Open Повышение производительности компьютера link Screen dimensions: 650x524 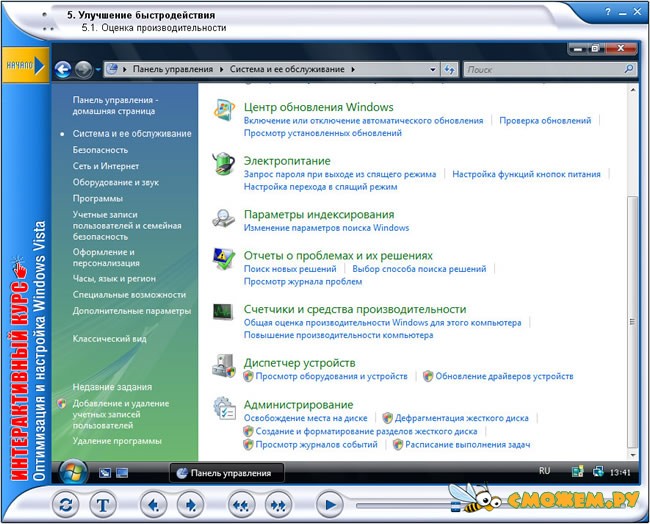[338, 335]
